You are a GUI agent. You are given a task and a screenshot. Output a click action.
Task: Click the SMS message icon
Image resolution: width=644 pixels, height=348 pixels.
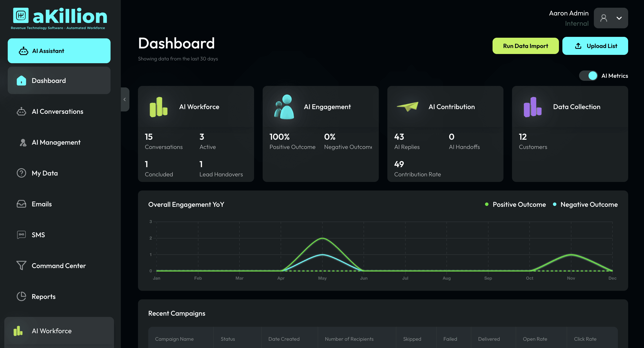point(21,235)
